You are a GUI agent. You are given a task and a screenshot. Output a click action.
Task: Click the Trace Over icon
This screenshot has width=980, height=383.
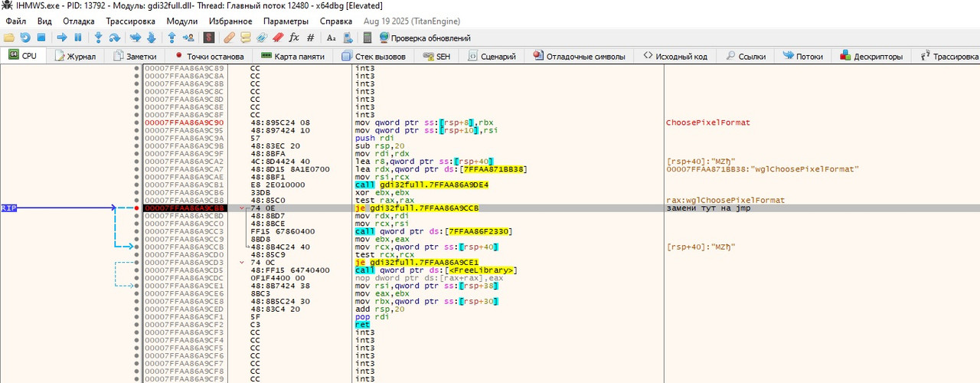pos(151,38)
